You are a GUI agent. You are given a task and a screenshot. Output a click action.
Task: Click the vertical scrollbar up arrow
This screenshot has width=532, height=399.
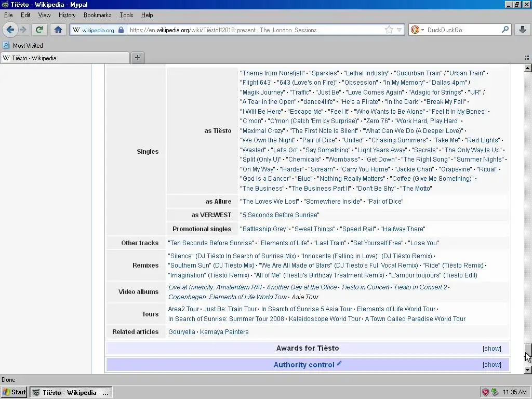tap(528, 68)
